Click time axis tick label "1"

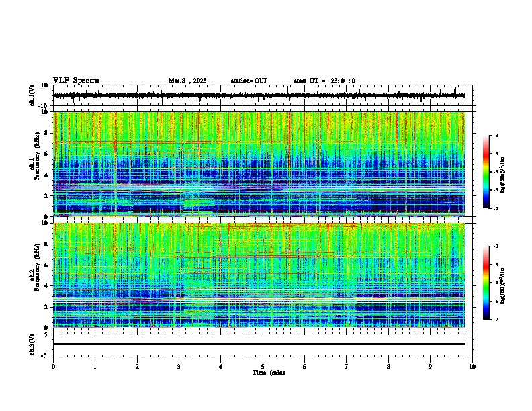click(x=95, y=367)
